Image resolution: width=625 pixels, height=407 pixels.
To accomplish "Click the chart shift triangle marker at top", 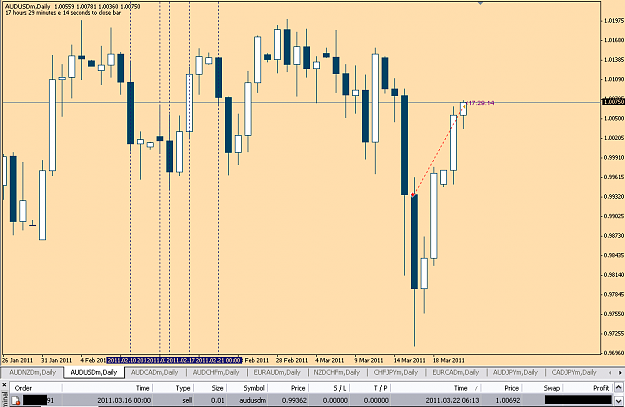I will point(480,3).
